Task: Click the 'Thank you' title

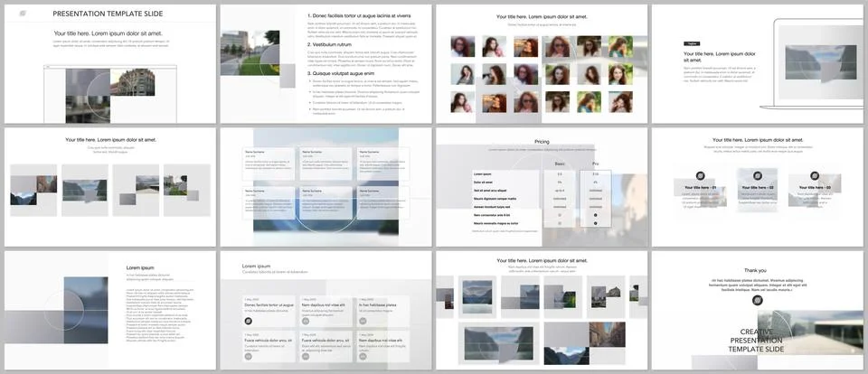Action: pos(755,270)
